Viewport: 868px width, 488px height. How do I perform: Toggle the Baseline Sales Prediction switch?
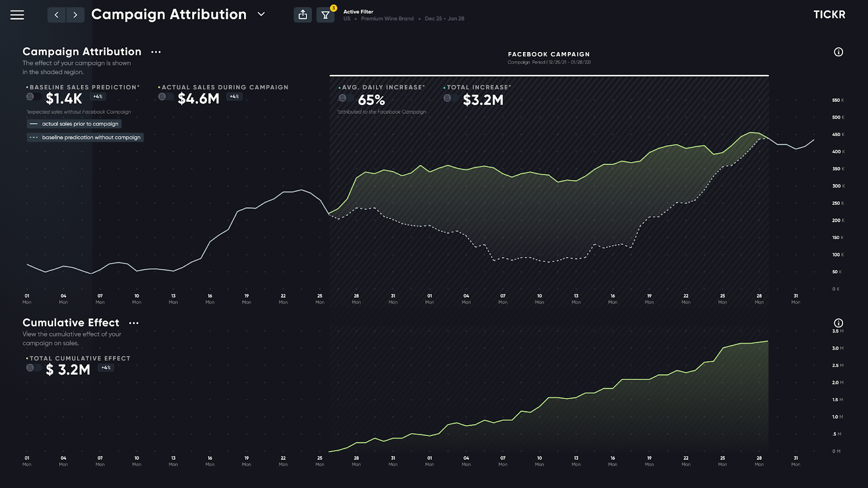33,97
